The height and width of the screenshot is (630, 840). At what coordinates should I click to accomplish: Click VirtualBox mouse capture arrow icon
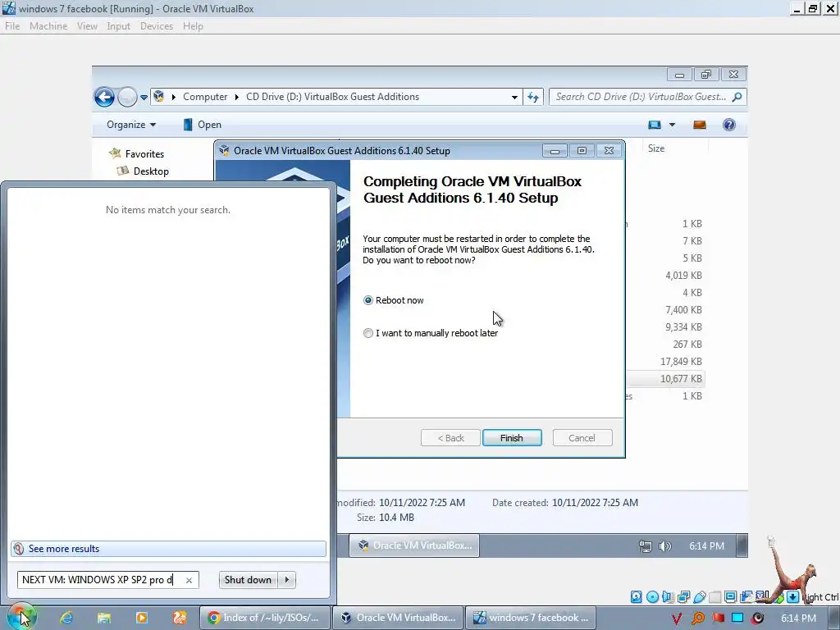click(x=793, y=597)
